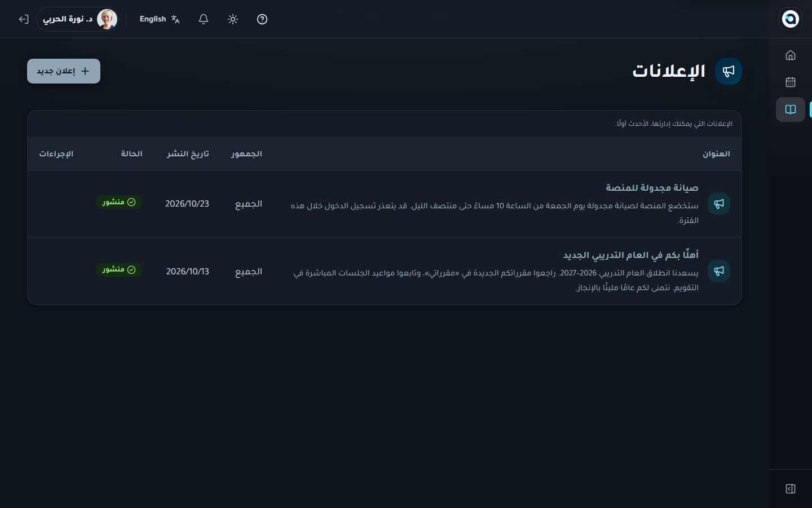The width and height of the screenshot is (812, 508).
Task: Click the user avatar photo
Action: point(107,19)
